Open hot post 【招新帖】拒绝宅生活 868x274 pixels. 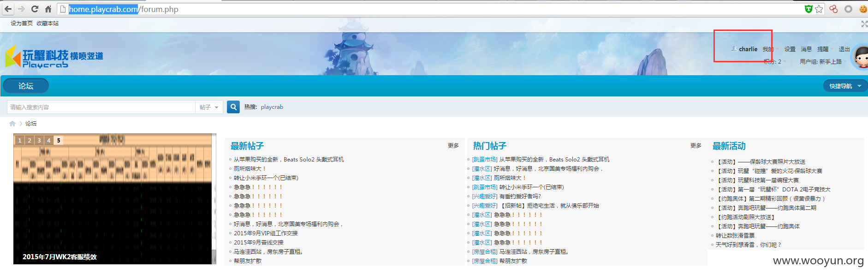click(x=549, y=206)
